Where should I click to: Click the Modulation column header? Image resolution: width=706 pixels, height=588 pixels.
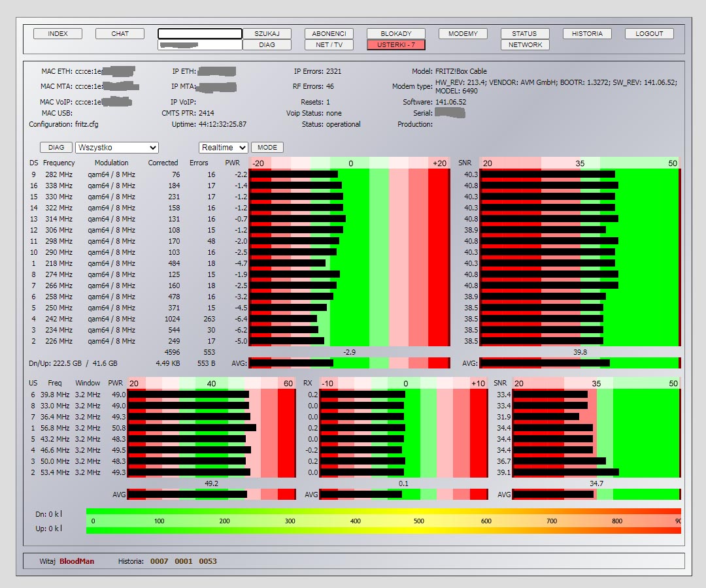[x=111, y=163]
